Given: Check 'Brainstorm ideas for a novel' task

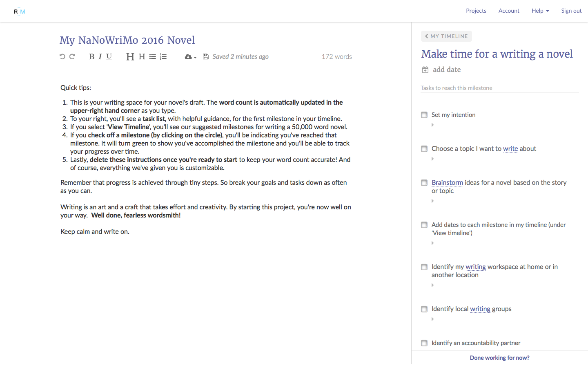Looking at the screenshot, I should point(424,183).
